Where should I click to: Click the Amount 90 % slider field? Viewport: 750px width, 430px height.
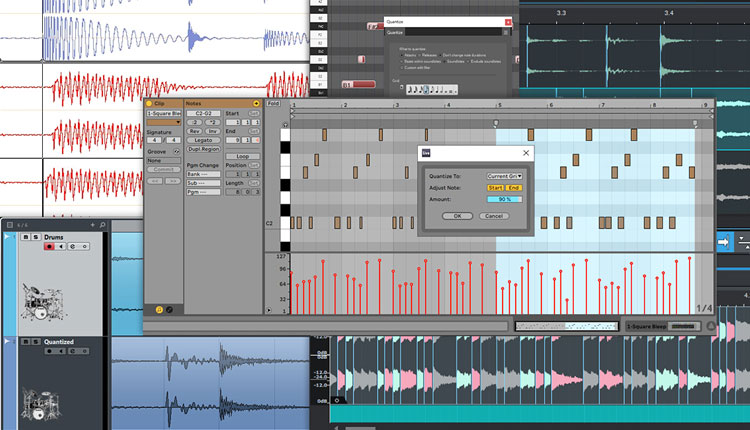[504, 199]
